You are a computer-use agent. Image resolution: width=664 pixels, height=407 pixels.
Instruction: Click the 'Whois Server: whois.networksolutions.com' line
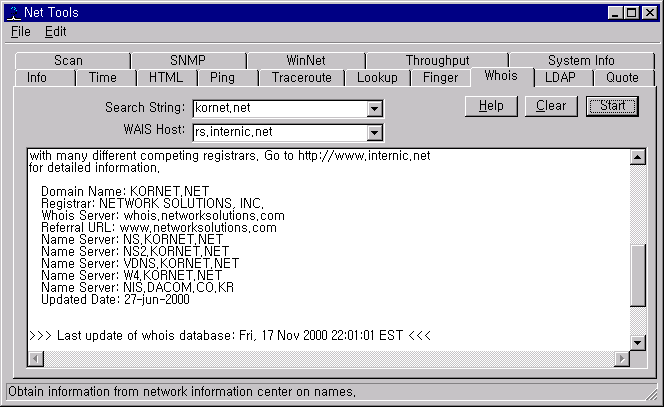point(163,216)
